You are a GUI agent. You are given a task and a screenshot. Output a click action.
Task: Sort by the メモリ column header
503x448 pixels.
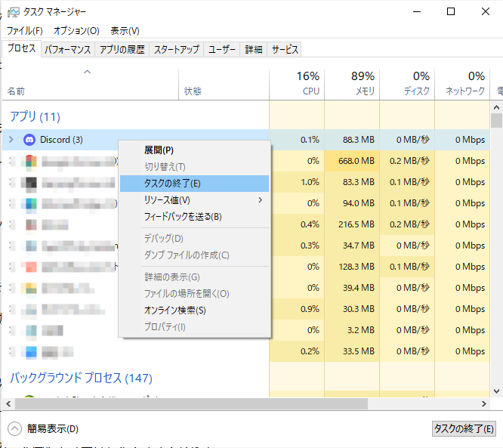[352, 84]
